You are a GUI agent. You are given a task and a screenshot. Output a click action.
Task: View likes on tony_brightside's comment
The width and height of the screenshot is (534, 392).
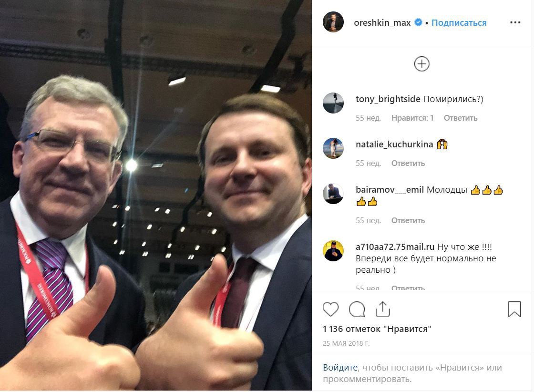[x=412, y=118]
